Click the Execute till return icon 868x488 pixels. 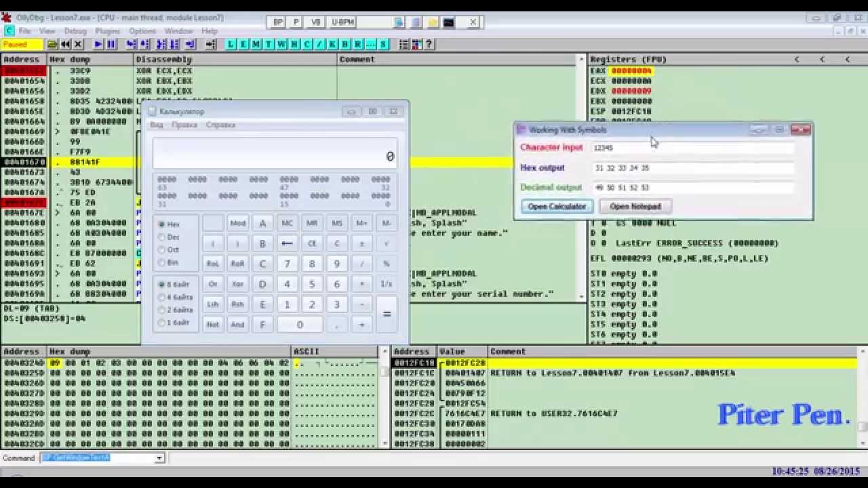190,44
